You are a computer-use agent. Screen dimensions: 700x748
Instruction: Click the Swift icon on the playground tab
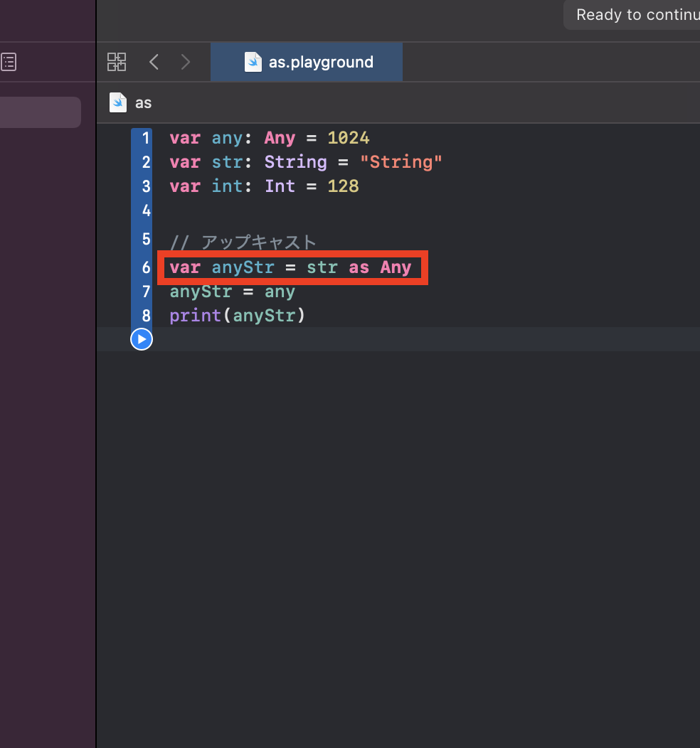tap(253, 62)
